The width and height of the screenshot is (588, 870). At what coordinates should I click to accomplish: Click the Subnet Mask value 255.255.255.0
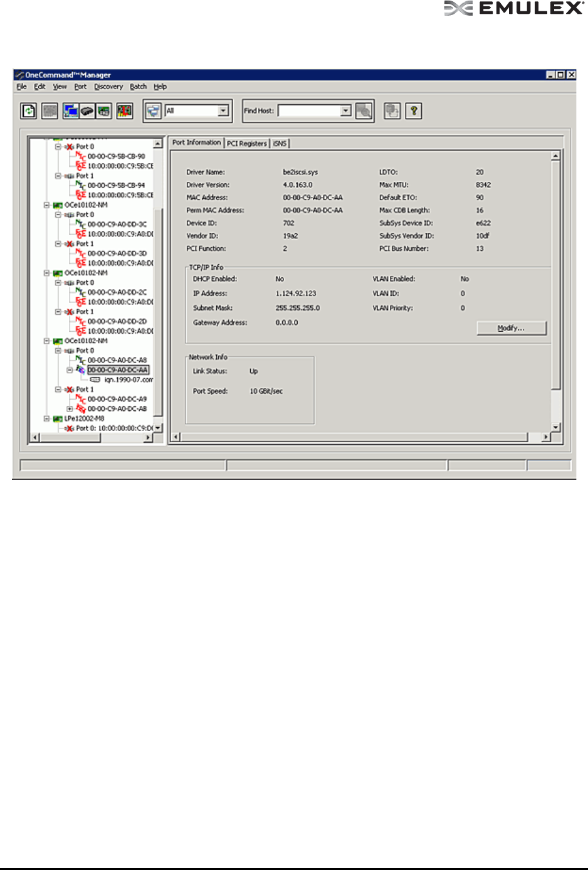(x=298, y=308)
